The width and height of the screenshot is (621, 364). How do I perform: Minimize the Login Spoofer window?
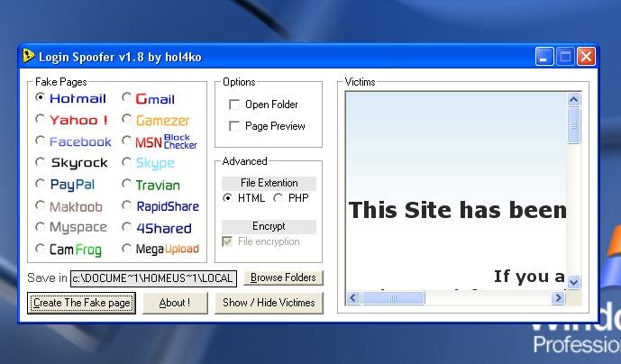pos(544,57)
